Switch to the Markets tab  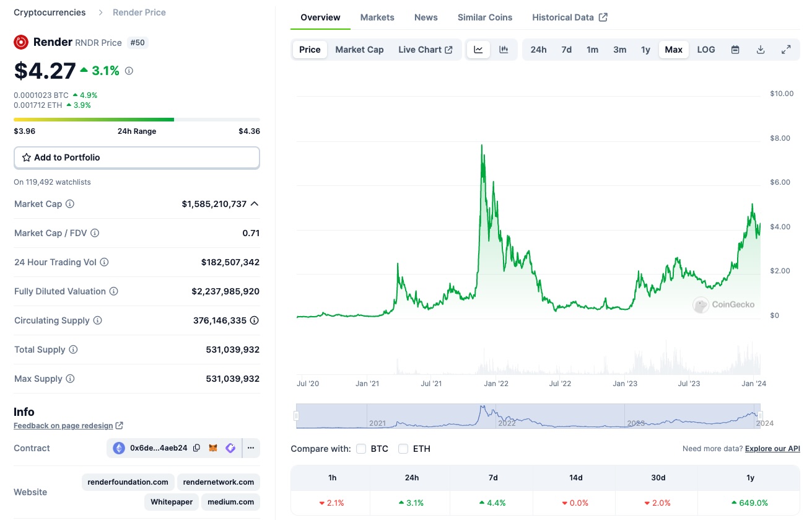click(377, 17)
